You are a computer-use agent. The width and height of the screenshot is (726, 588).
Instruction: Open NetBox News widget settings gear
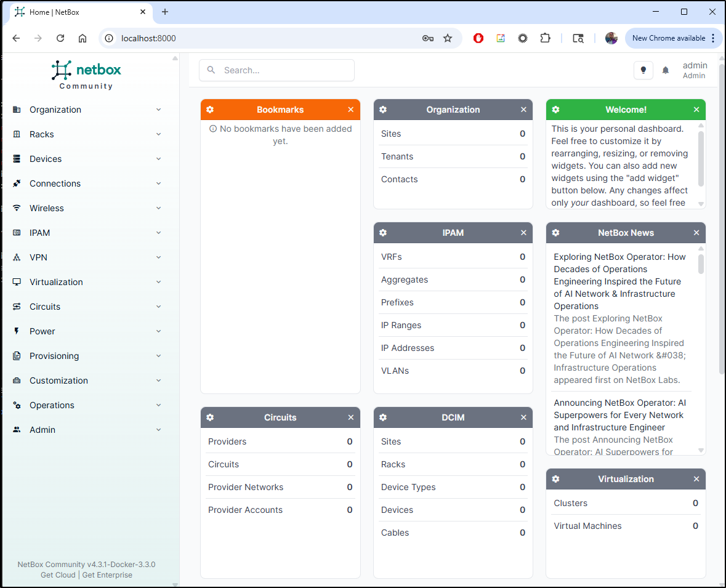[x=555, y=233]
